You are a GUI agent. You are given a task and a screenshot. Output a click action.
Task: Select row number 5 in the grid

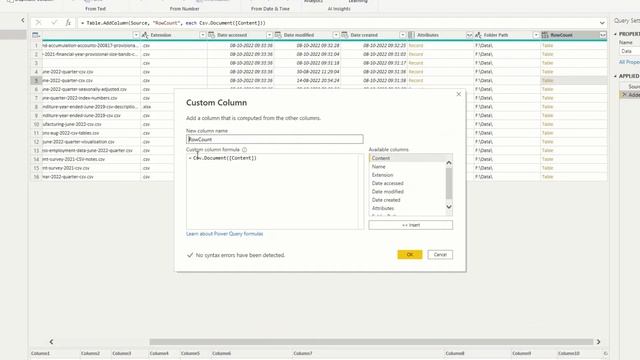(x=36, y=80)
